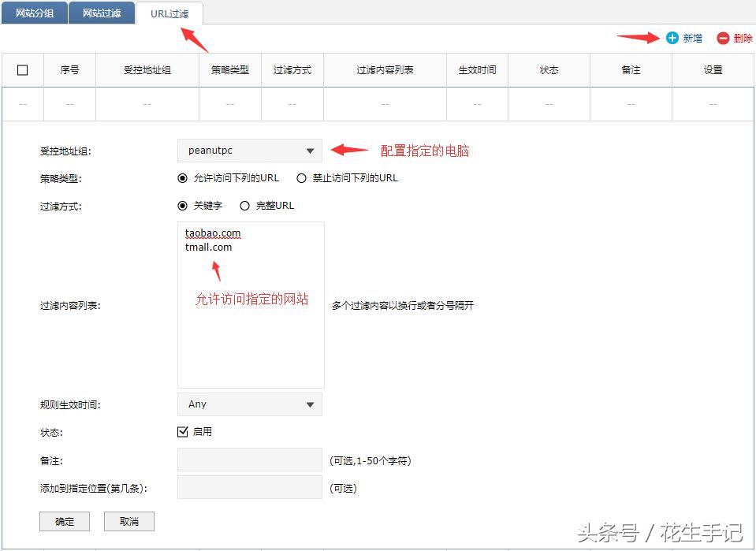The width and height of the screenshot is (756, 551).
Task: Switch to the 网站分组 tab
Action: point(34,13)
